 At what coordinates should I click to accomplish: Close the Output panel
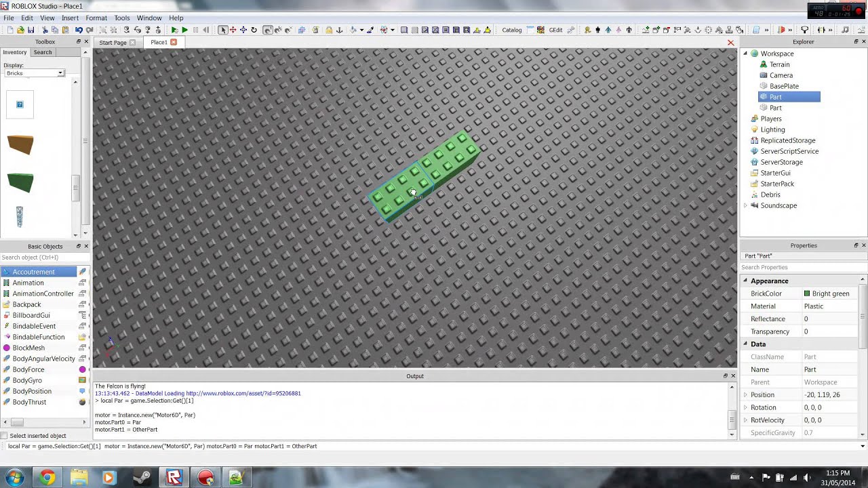click(x=732, y=376)
